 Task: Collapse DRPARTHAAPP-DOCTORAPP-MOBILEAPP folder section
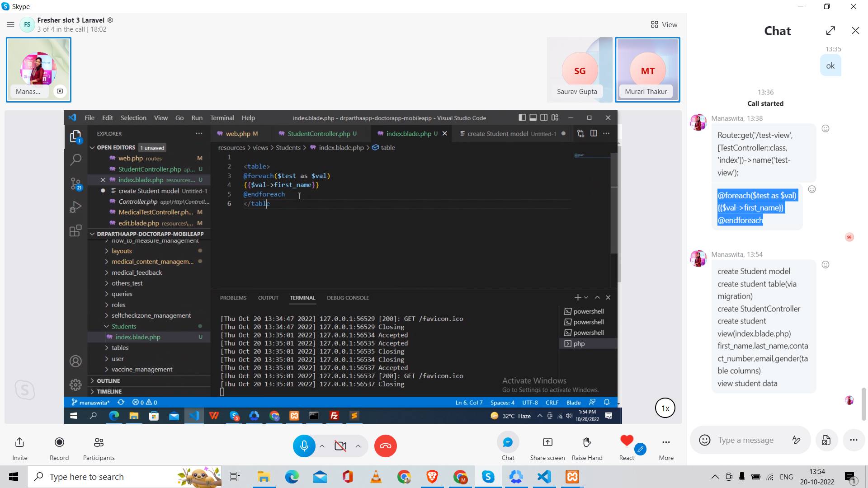tap(149, 234)
